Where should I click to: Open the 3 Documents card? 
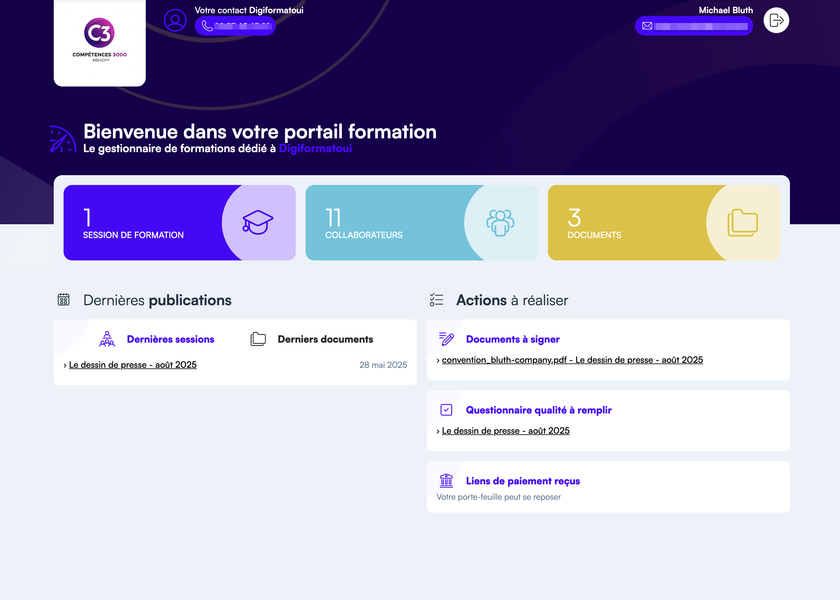[664, 223]
